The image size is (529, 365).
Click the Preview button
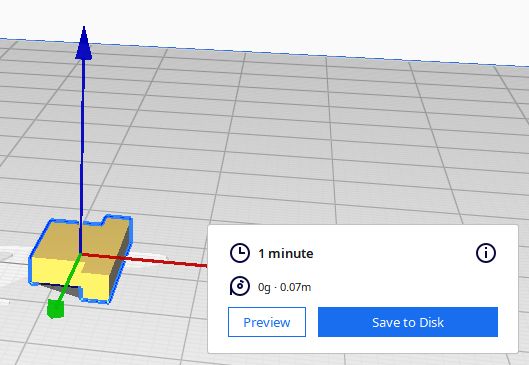pos(267,322)
